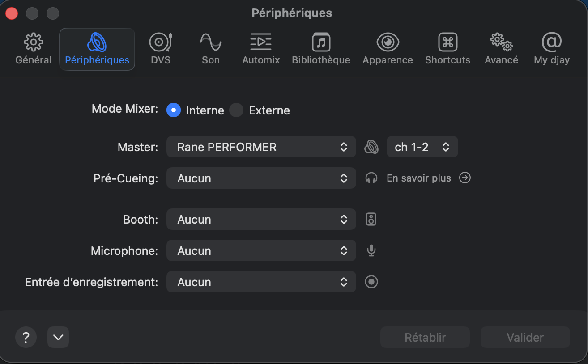
Task: Open the Booth output dropdown
Action: 261,220
